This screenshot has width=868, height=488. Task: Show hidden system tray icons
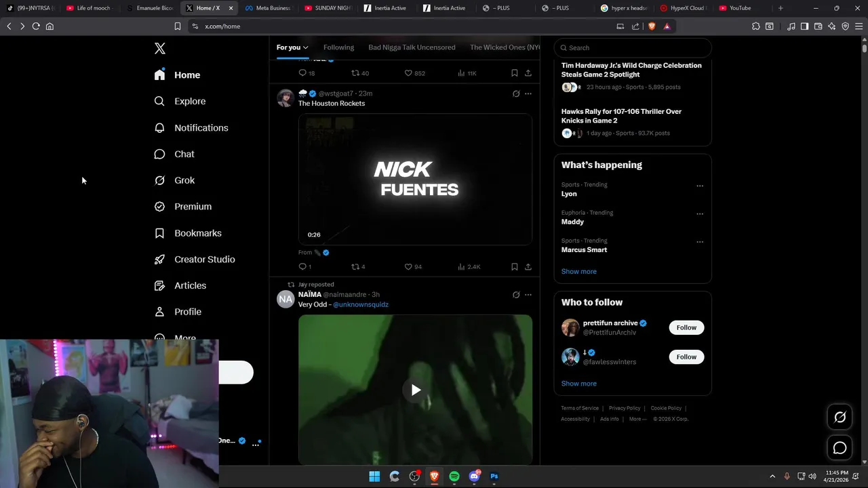click(x=772, y=476)
